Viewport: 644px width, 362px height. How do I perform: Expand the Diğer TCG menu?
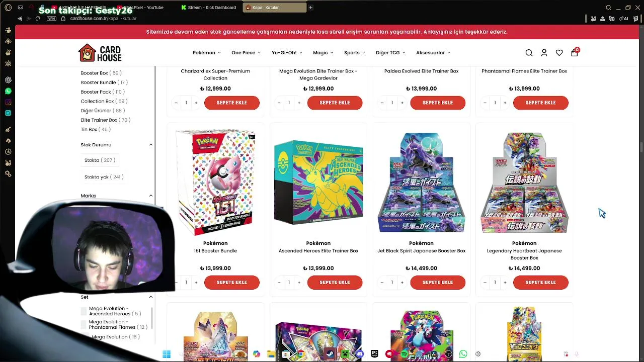[390, 53]
